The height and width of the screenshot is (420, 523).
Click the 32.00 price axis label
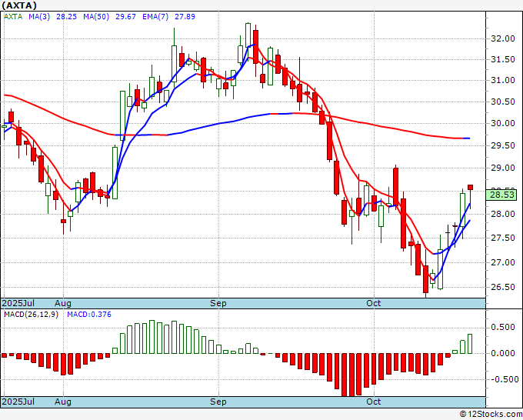[x=503, y=38]
